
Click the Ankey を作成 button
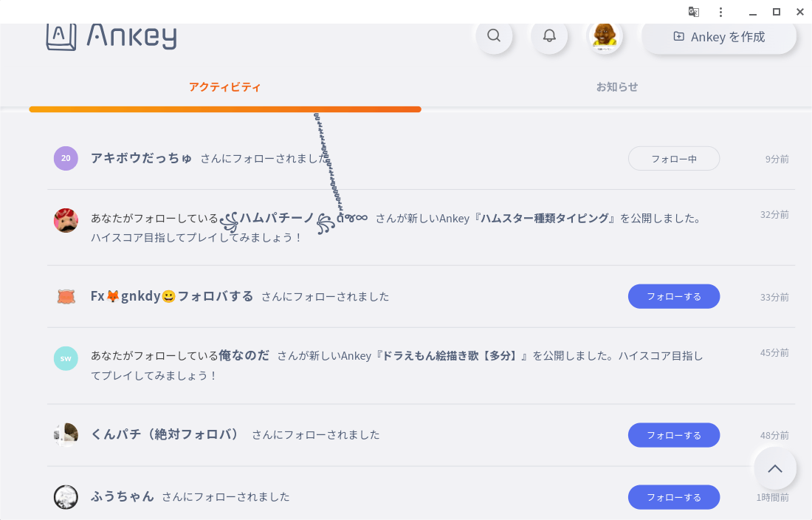(719, 36)
